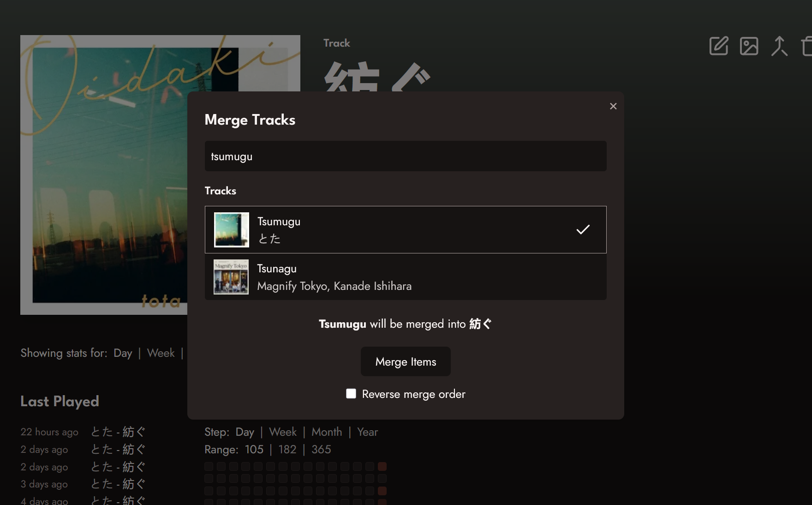
Task: Open the track played 22 hours ago
Action: (x=118, y=432)
